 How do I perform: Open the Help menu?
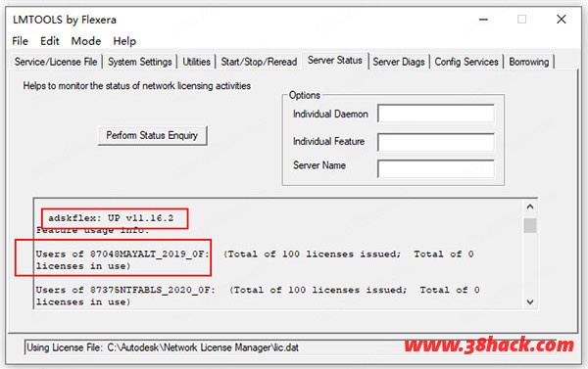pyautogui.click(x=124, y=41)
